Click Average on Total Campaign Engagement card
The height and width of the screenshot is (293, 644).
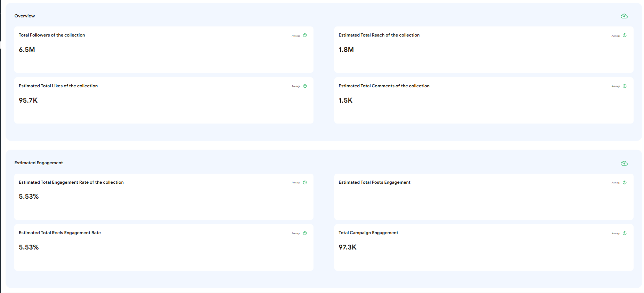point(616,233)
